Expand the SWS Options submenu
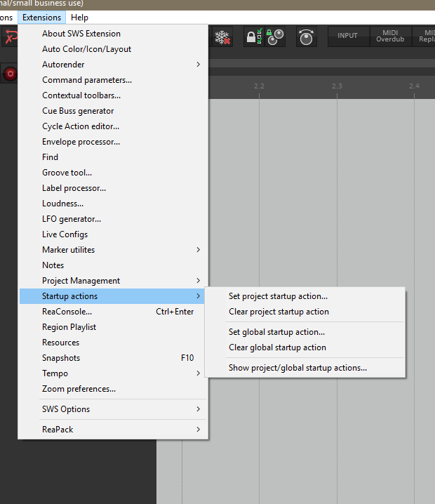 (x=113, y=409)
